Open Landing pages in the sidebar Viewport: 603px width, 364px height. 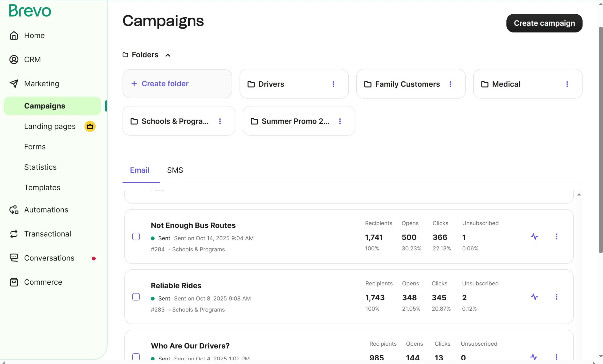click(x=50, y=126)
